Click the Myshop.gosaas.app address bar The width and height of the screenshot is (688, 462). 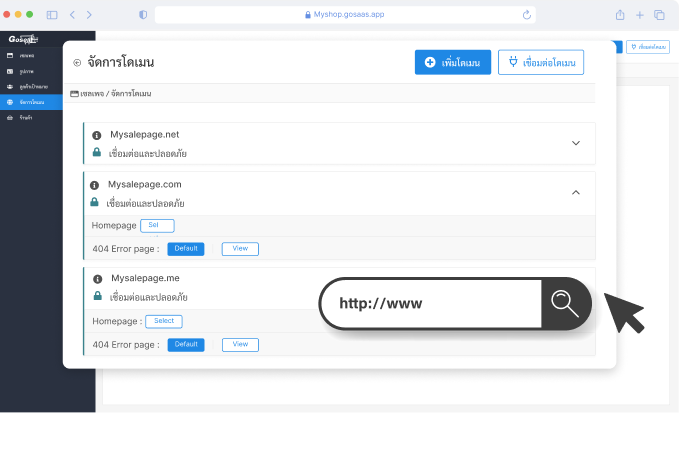pyautogui.click(x=345, y=14)
